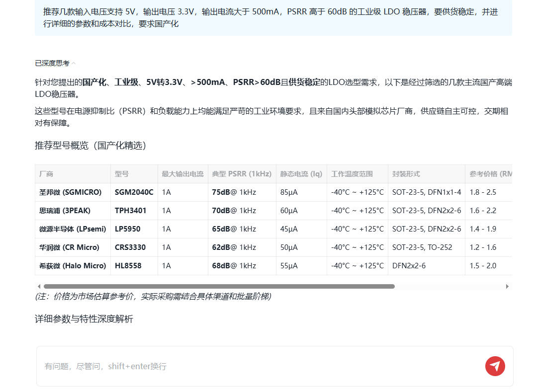Viewport: 535px width, 392px height.
Task: Click the 推荐型号概览 section heading
Action: tap(91, 146)
